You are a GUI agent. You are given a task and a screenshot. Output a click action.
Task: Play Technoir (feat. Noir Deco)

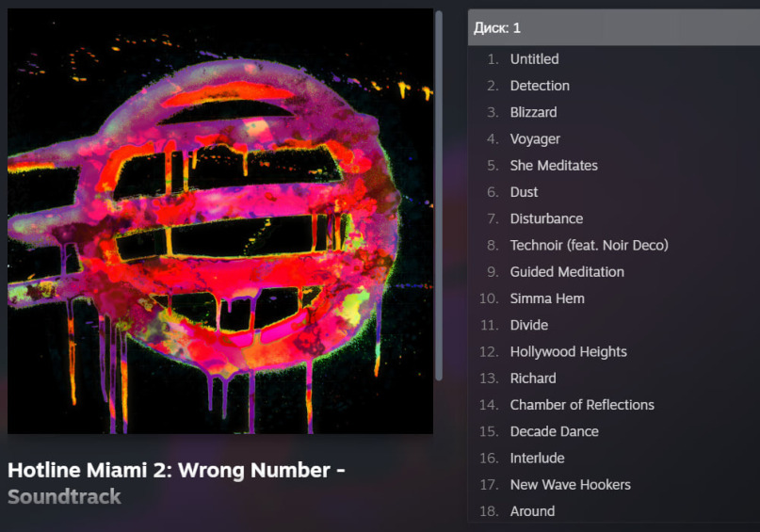tap(614, 245)
